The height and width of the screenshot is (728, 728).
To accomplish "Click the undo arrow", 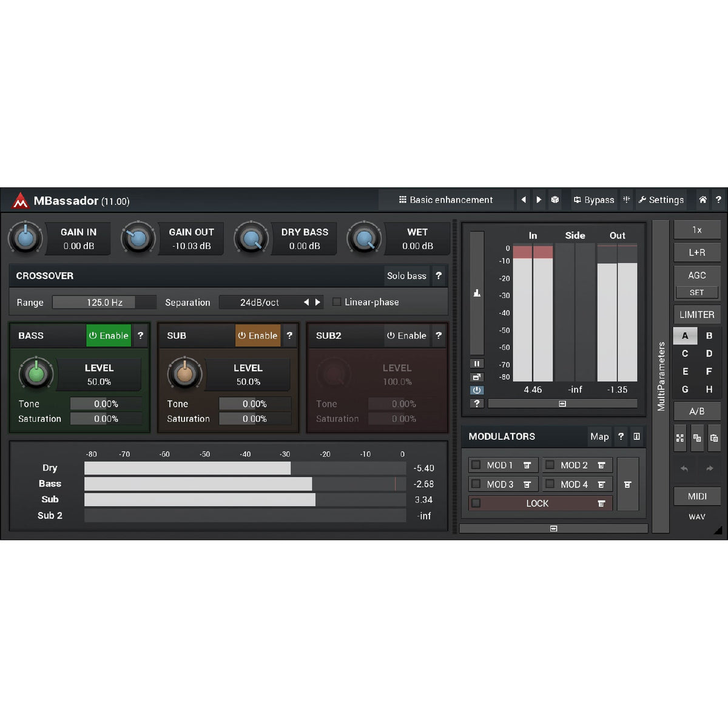I will click(x=684, y=468).
